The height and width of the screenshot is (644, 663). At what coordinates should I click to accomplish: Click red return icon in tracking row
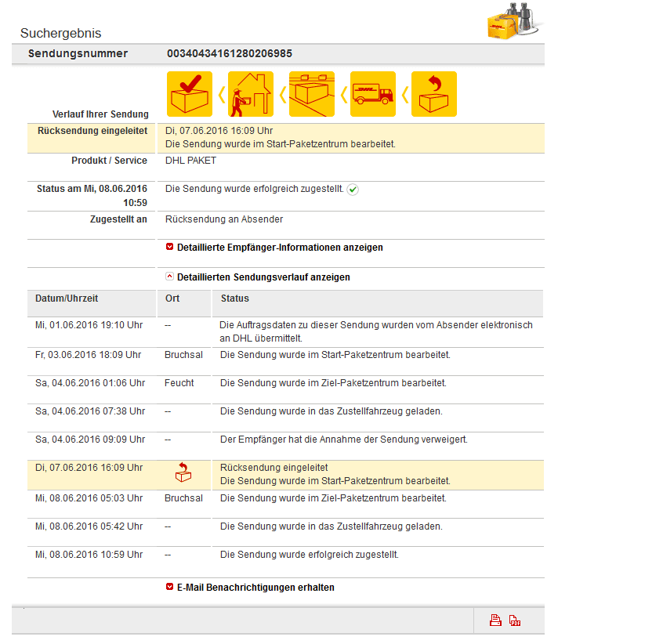click(183, 472)
